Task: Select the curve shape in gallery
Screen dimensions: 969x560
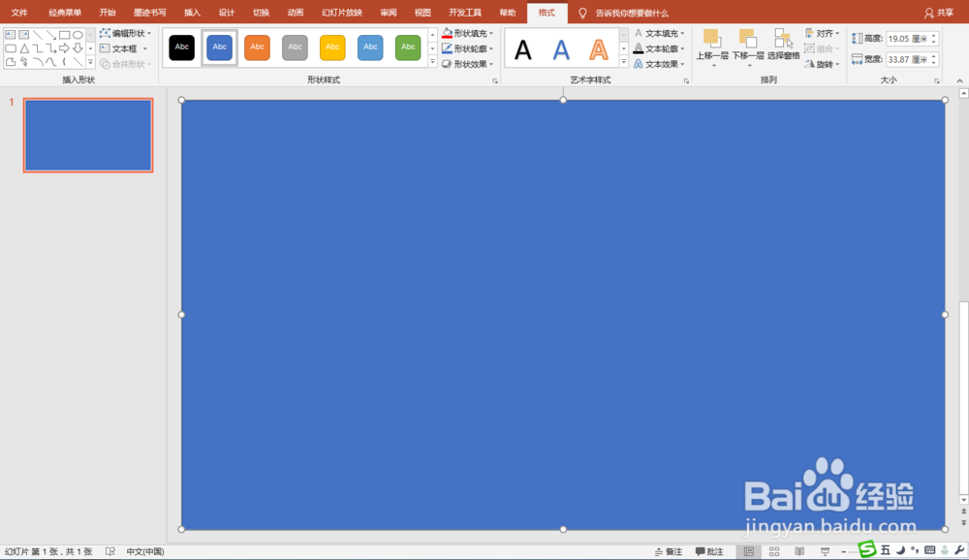Action: click(50, 62)
